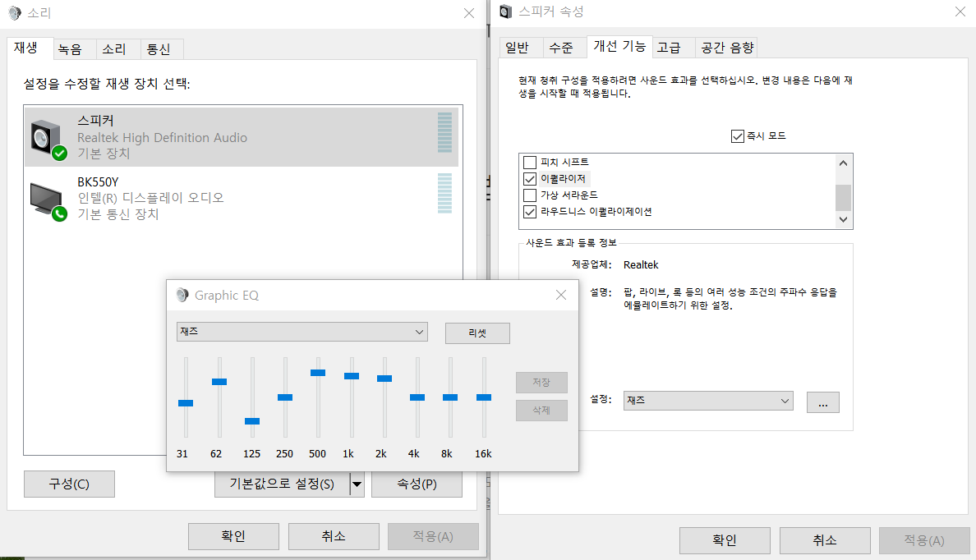
Task: Click the effects list scrollbar thumb
Action: tap(844, 198)
